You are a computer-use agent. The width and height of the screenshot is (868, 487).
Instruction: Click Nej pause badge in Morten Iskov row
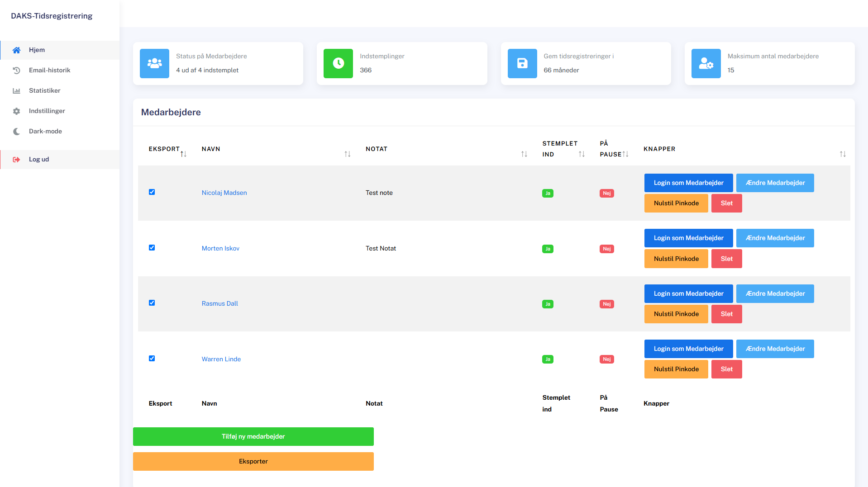click(606, 249)
